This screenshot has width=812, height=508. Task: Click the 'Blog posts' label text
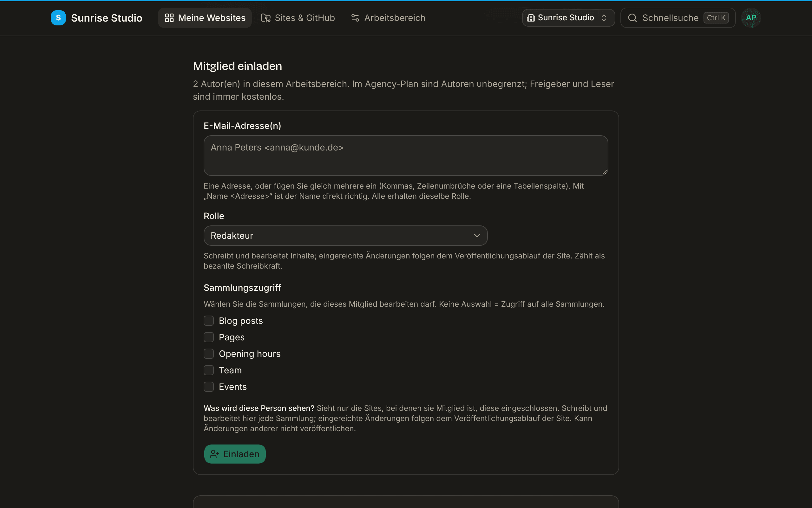click(240, 321)
